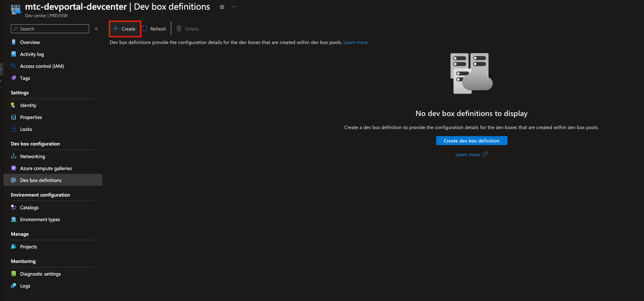Viewport: 644px width, 301px height.
Task: Navigate to Networking configuration
Action: tap(32, 156)
